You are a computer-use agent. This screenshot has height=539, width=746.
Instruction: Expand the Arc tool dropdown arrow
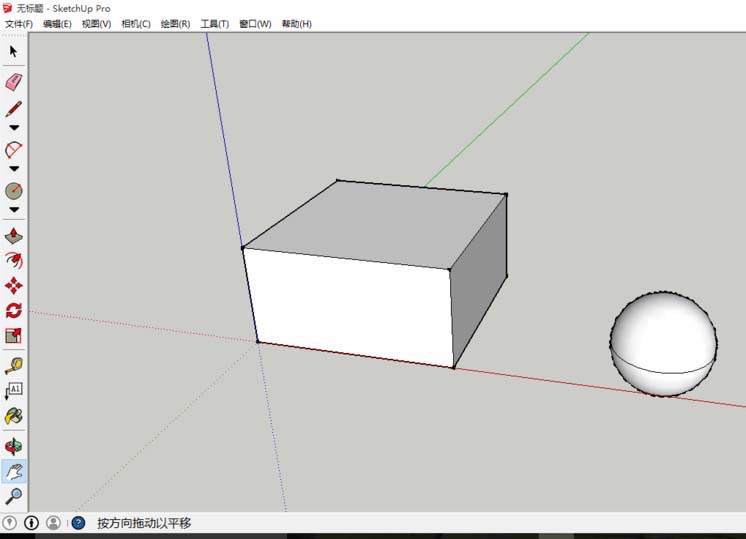[x=14, y=169]
